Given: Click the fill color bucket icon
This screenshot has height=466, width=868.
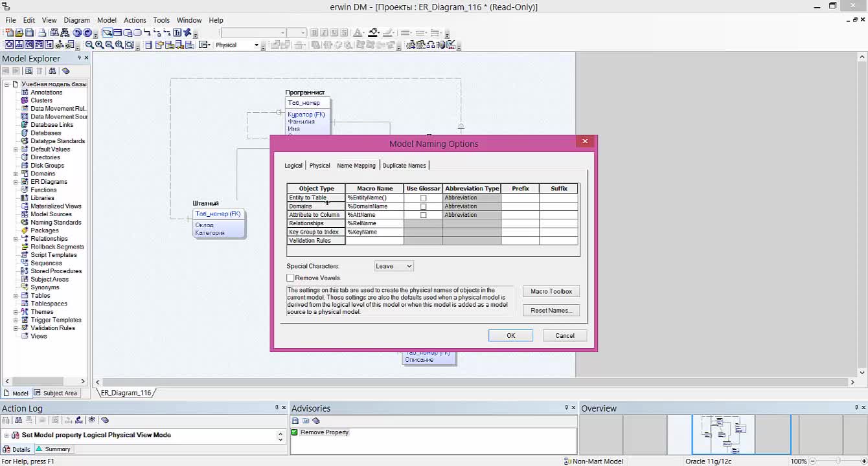Looking at the screenshot, I should pos(373,32).
